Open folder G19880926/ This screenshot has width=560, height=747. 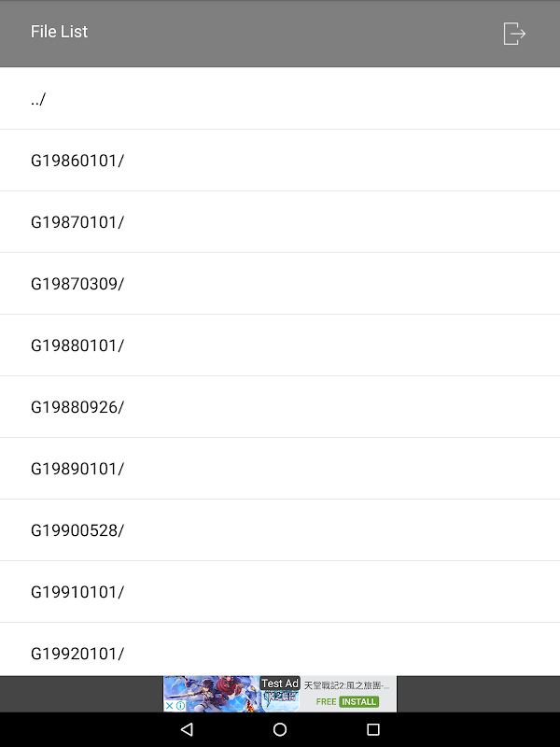(280, 407)
